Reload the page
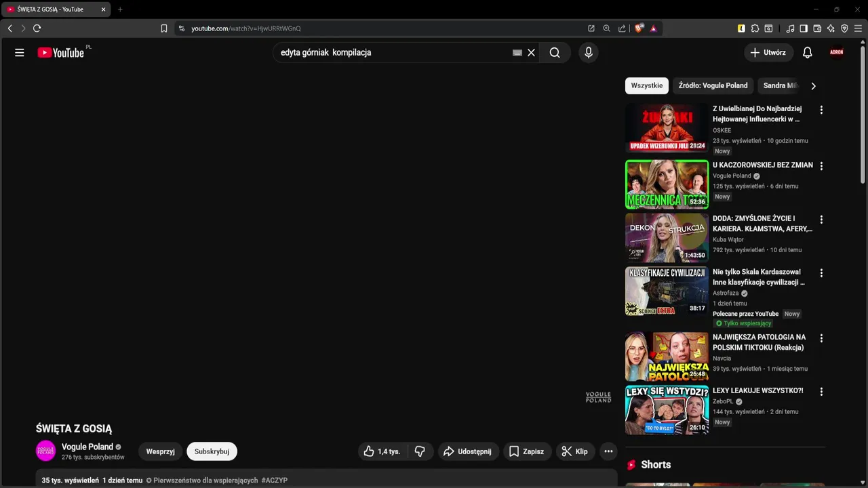 [x=37, y=28]
